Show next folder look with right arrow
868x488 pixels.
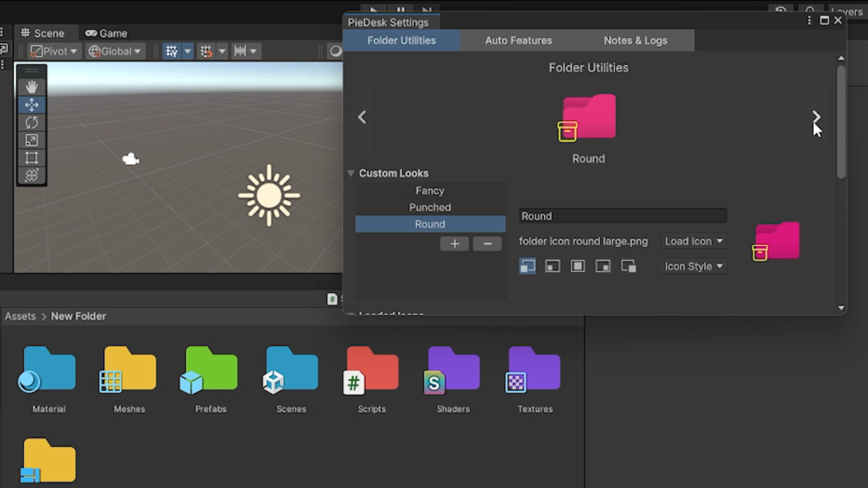tap(817, 117)
